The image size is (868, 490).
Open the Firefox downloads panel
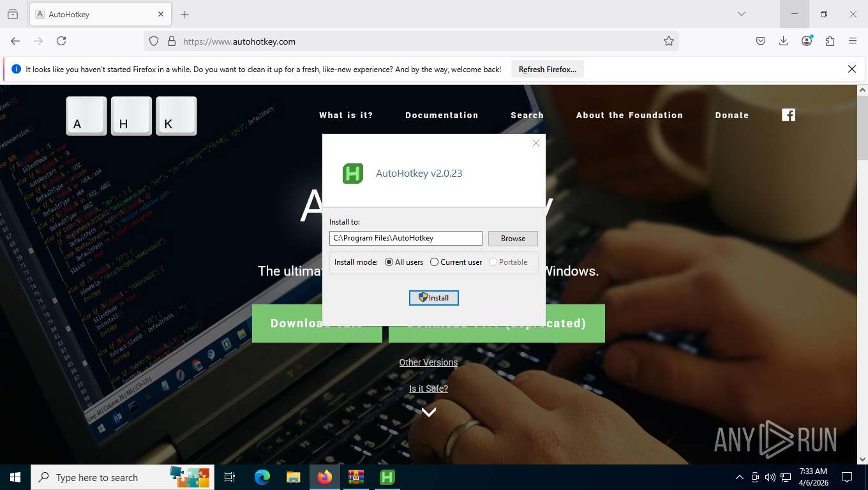pos(784,41)
